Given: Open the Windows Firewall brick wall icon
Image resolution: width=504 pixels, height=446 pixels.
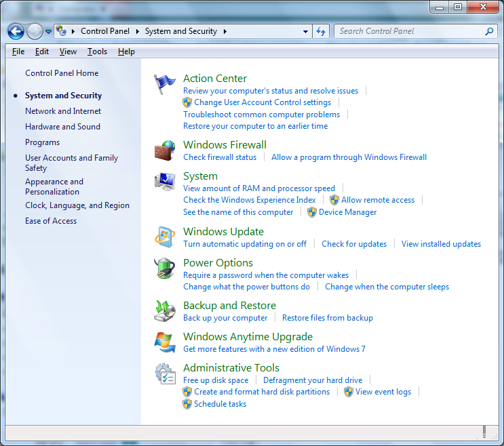Looking at the screenshot, I should 165,150.
